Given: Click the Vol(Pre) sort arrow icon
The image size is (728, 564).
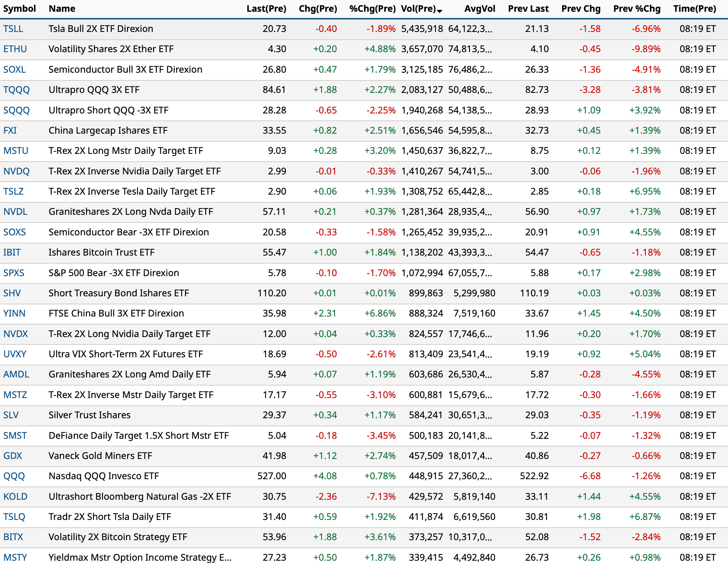Looking at the screenshot, I should pyautogui.click(x=440, y=11).
